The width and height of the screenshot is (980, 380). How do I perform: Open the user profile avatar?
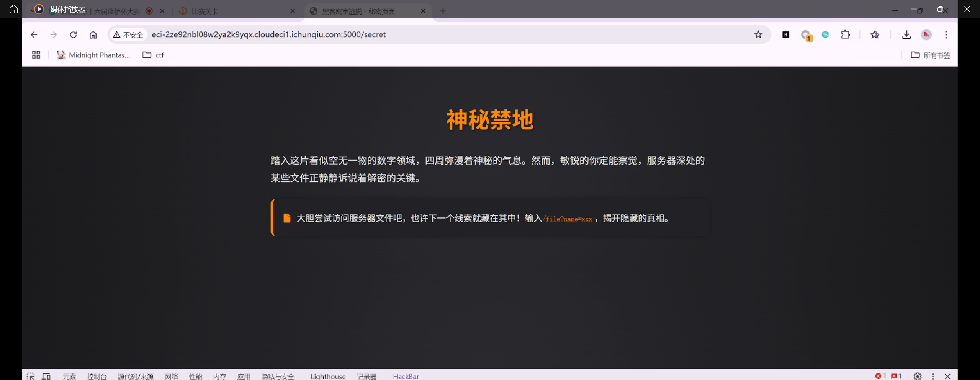926,35
